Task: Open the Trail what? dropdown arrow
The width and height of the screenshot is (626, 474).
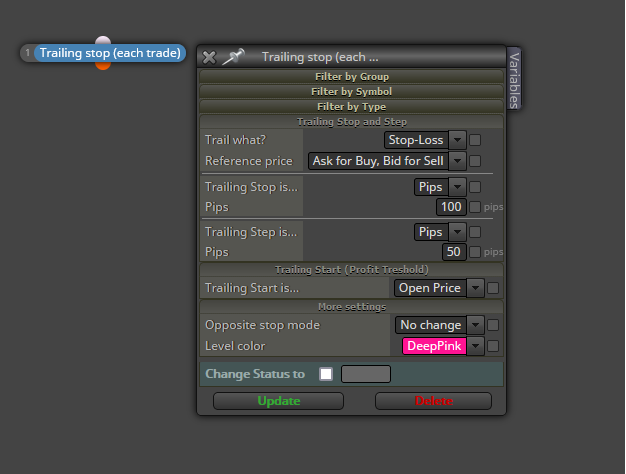Action: (x=458, y=140)
